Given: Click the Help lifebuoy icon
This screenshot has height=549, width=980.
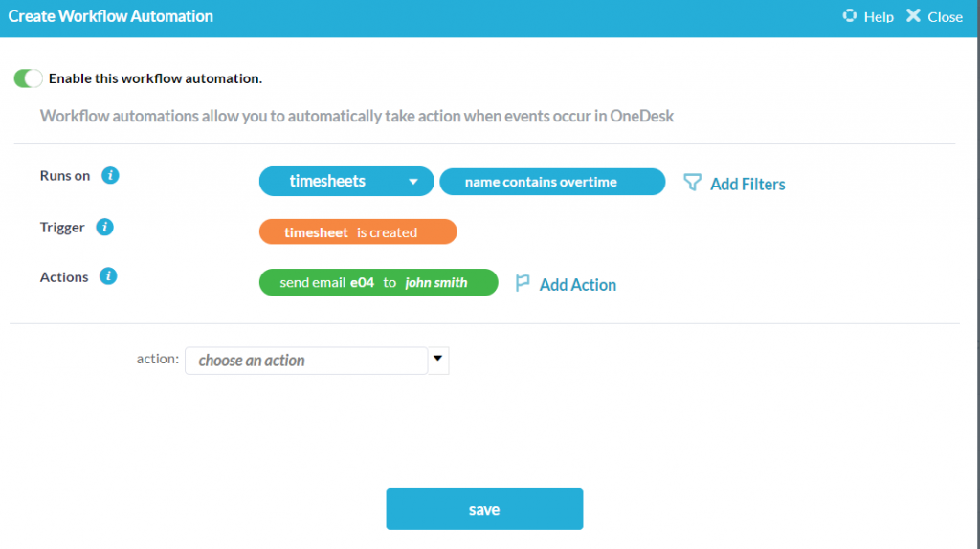Looking at the screenshot, I should pos(849,16).
